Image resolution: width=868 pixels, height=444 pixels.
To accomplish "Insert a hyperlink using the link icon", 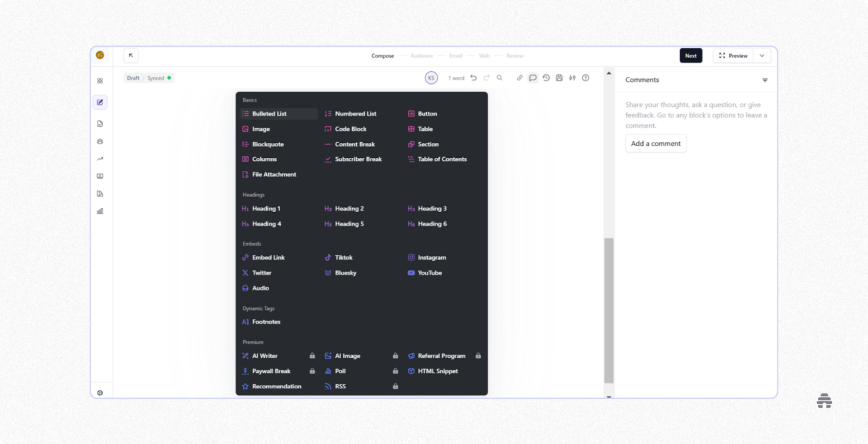I will [519, 78].
